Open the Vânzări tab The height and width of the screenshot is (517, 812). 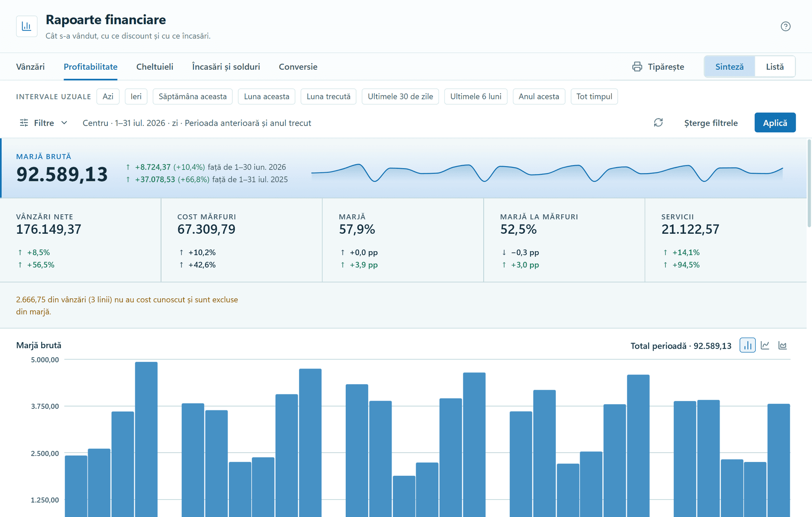coord(30,67)
